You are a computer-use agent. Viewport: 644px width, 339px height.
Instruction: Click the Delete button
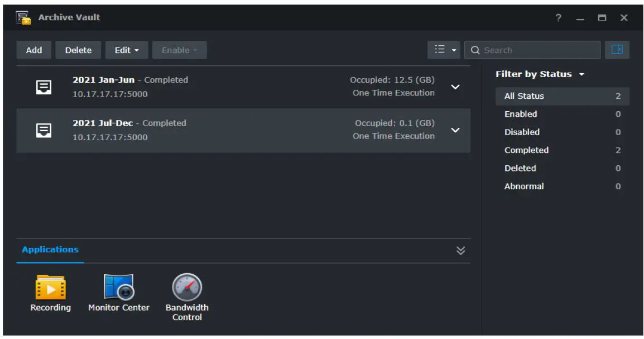pyautogui.click(x=78, y=50)
